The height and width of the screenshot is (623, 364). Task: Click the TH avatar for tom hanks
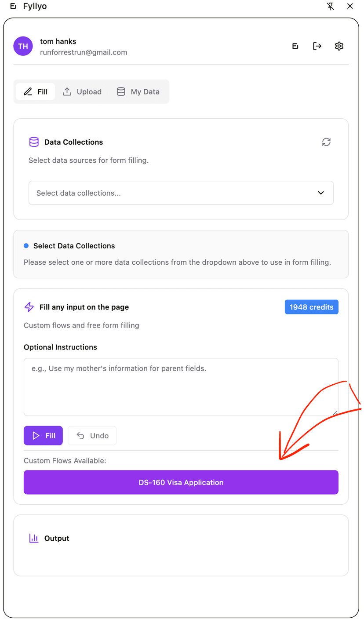point(23,46)
